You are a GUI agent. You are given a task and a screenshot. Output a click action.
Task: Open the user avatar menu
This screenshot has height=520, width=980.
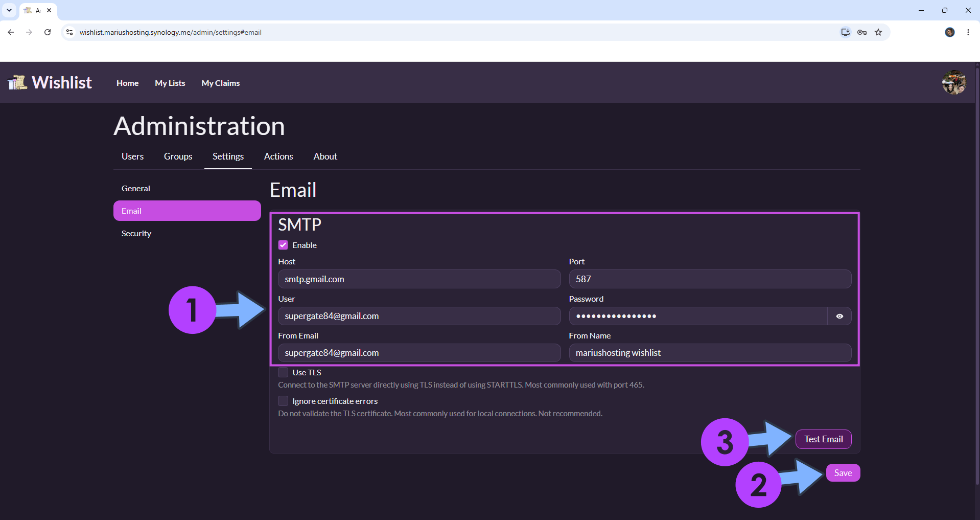pyautogui.click(x=953, y=82)
